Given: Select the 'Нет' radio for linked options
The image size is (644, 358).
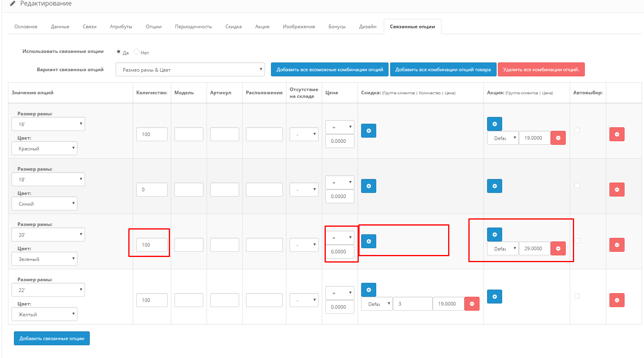Looking at the screenshot, I should tap(136, 52).
